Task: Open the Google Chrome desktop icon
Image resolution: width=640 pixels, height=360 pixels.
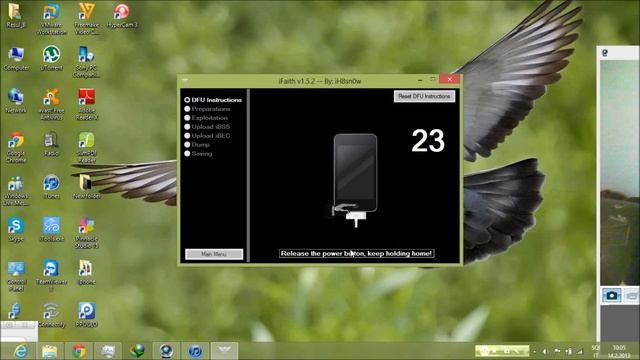Action: point(16,147)
